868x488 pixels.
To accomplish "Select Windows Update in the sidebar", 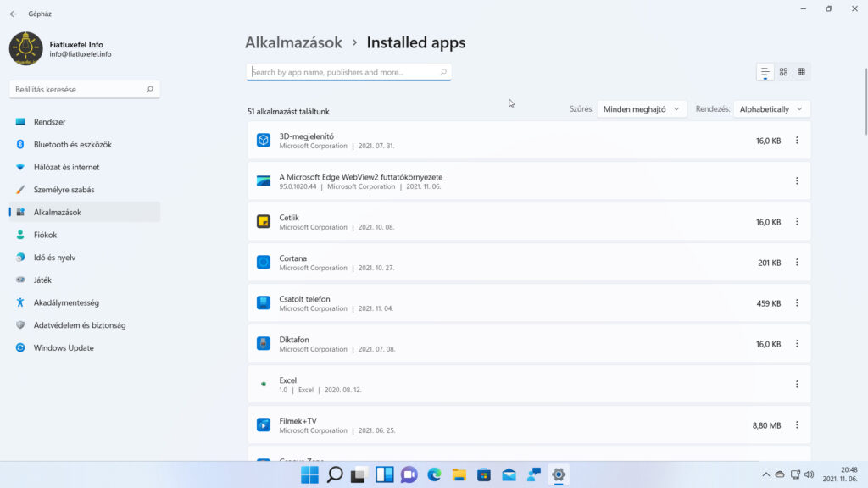I will [84, 348].
